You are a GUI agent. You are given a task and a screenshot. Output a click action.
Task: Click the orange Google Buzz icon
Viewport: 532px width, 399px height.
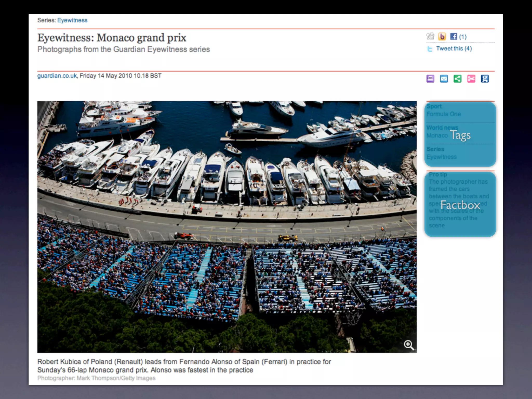coord(442,37)
